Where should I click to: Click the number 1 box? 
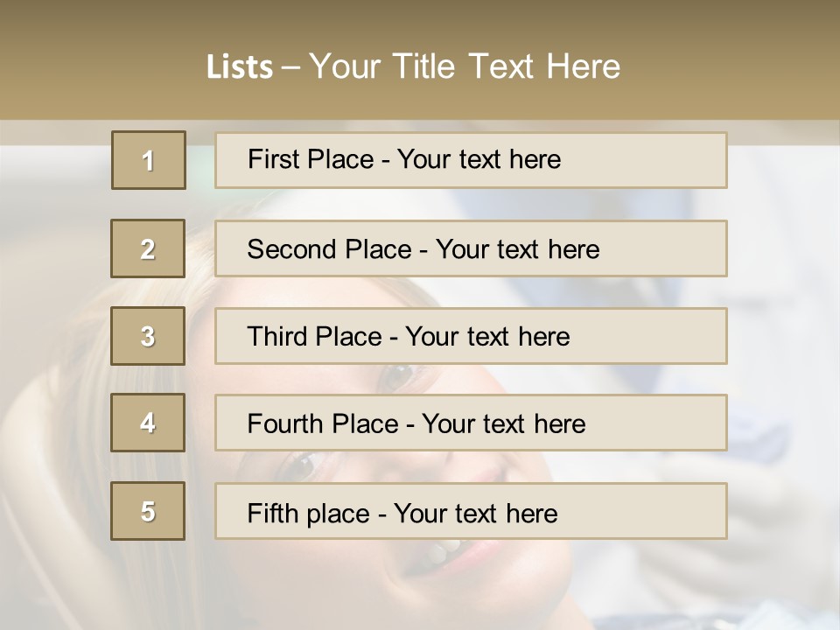149,160
